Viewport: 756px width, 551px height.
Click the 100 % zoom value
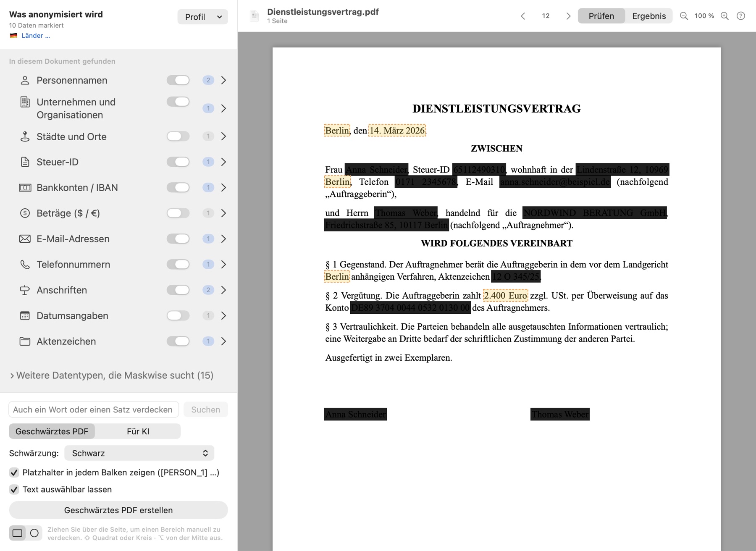tap(704, 16)
